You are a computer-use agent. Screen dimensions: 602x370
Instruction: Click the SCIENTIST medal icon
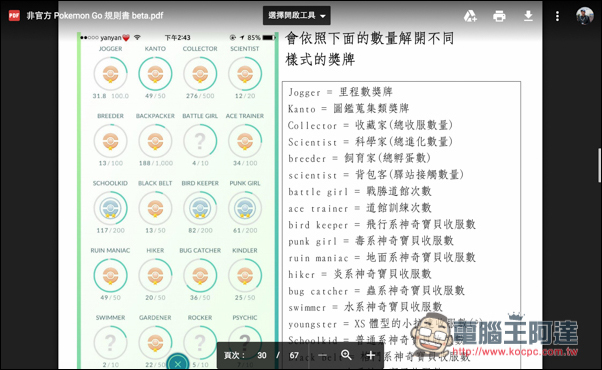tap(245, 74)
